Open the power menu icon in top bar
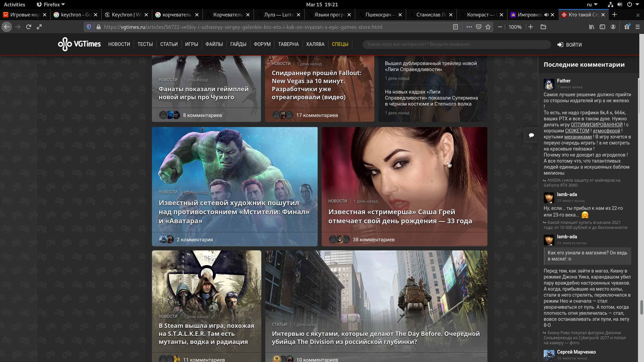 (x=629, y=4)
